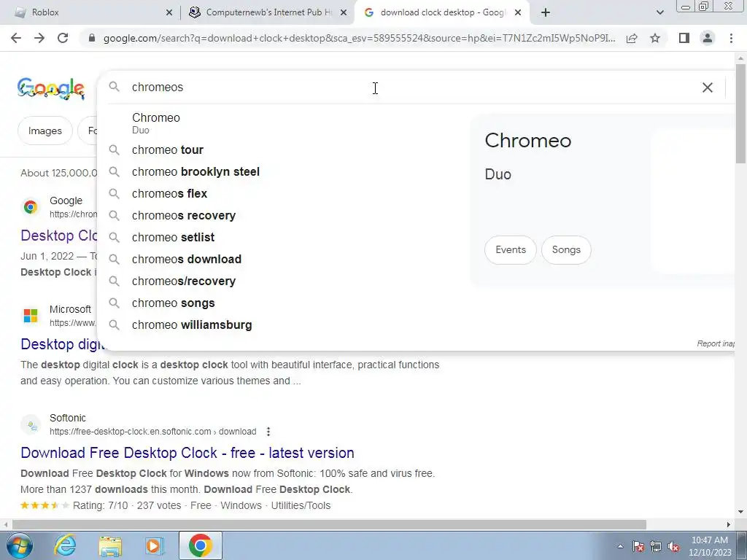Launch Internet Explorer from taskbar
Viewport: 747px width, 560px height.
coord(65,545)
